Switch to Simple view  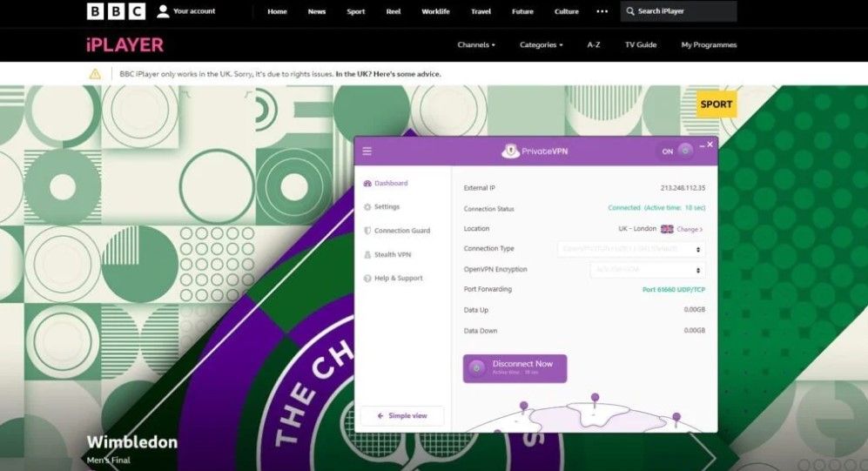click(402, 415)
